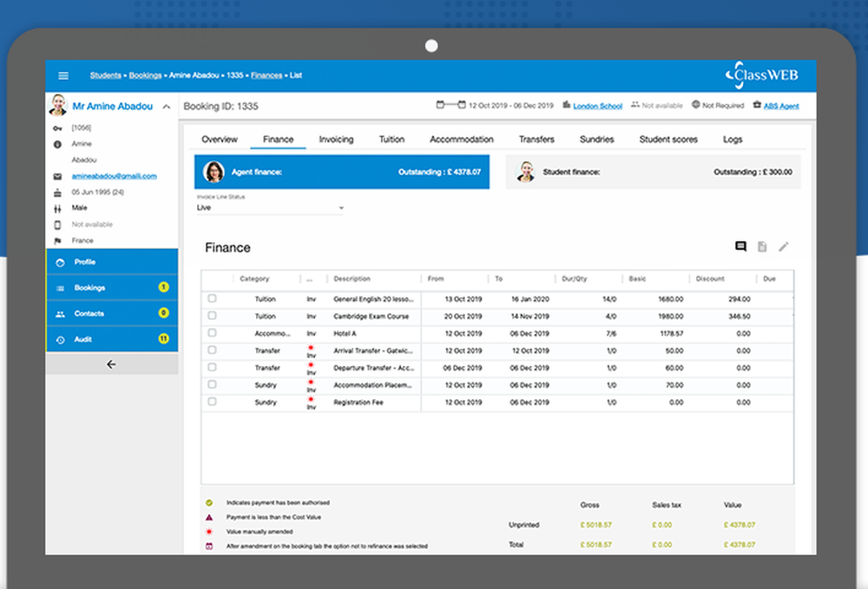Follow the Finances breadcrumb link
The height and width of the screenshot is (589, 868).
tap(266, 75)
